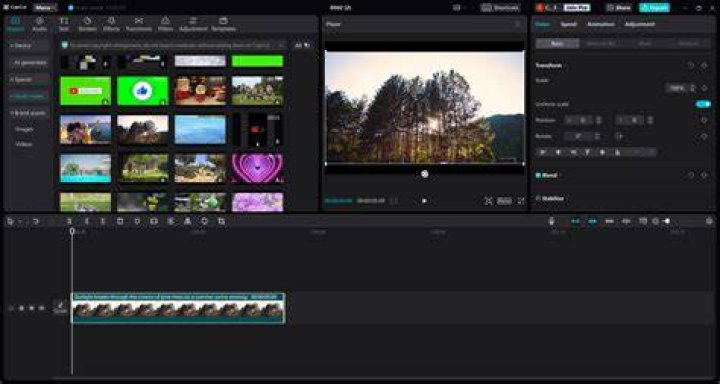Screen dimensions: 720x384
Task: Add keyframe for Rotate
Action: pos(704,136)
